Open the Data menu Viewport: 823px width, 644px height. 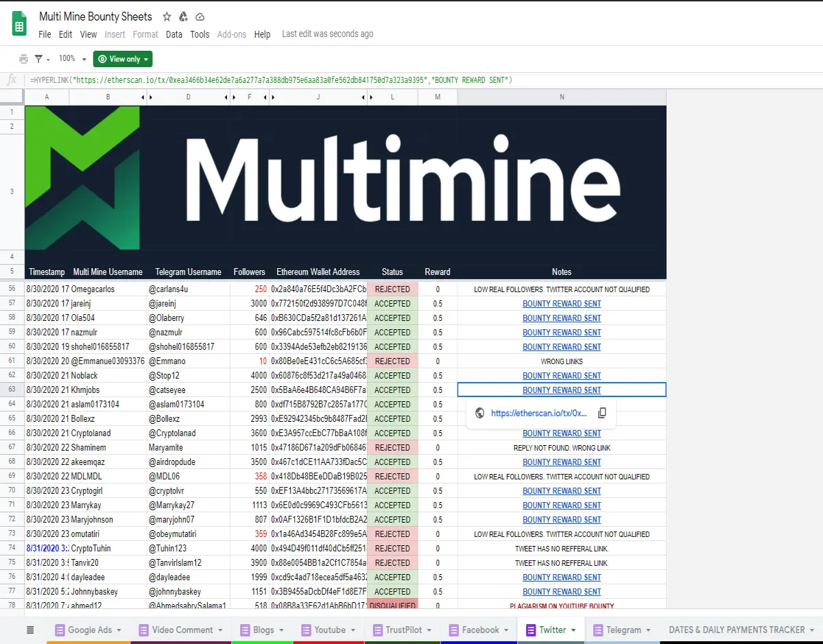pos(174,34)
